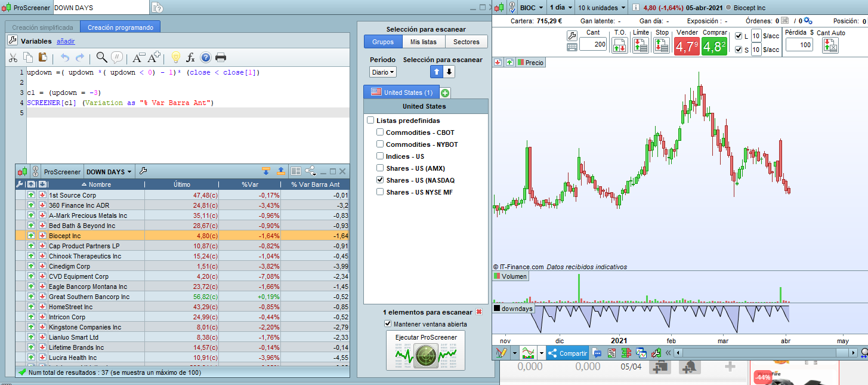The width and height of the screenshot is (868, 385).
Task: Check the Listas predefinidas checkbox
Action: pos(370,121)
